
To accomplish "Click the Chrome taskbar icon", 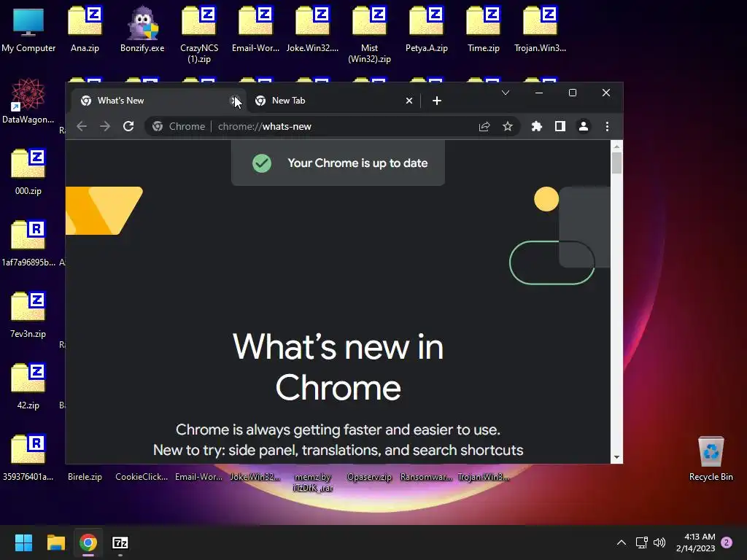I will 88,542.
